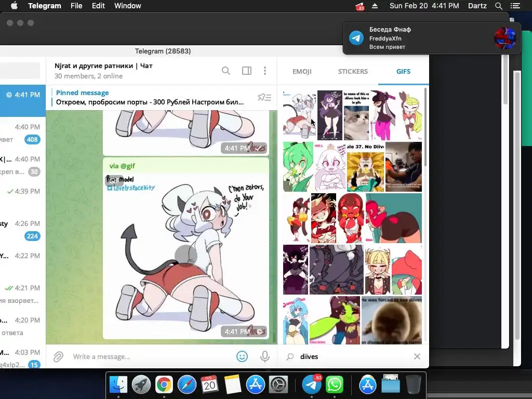Image resolution: width=532 pixels, height=399 pixels.
Task: Click the Telegram status icon in menu bar
Action: 360,6
